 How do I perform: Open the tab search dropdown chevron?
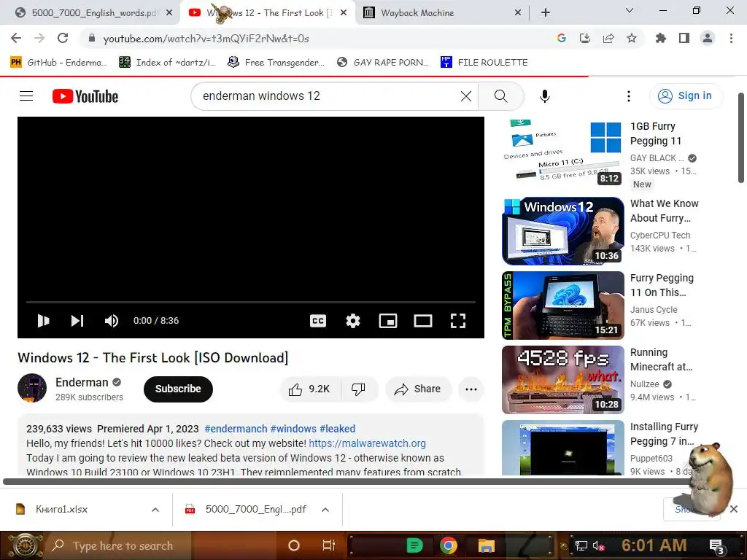point(630,10)
